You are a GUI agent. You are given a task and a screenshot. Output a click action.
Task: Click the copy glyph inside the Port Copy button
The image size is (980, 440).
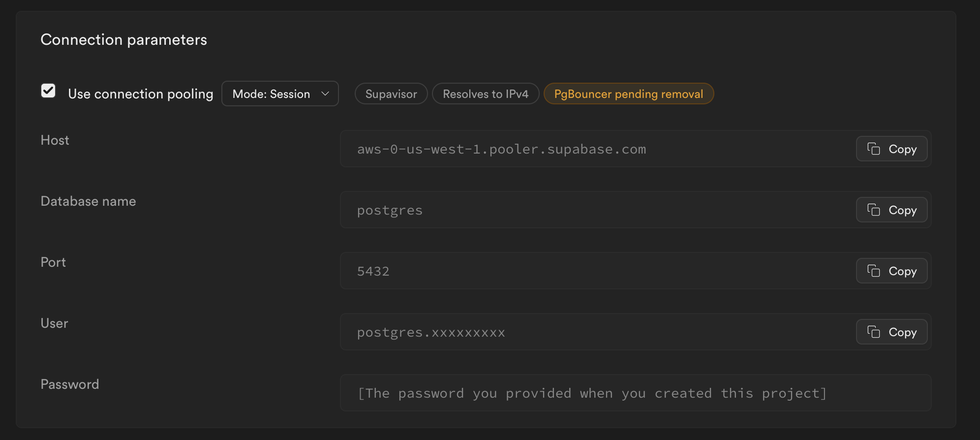coord(874,271)
